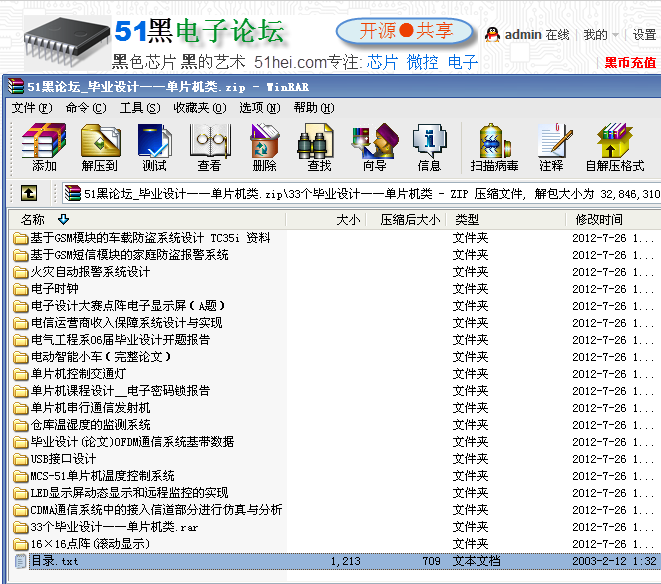The image size is (661, 584).
Task: Click the 设置 link in the header
Action: (644, 35)
